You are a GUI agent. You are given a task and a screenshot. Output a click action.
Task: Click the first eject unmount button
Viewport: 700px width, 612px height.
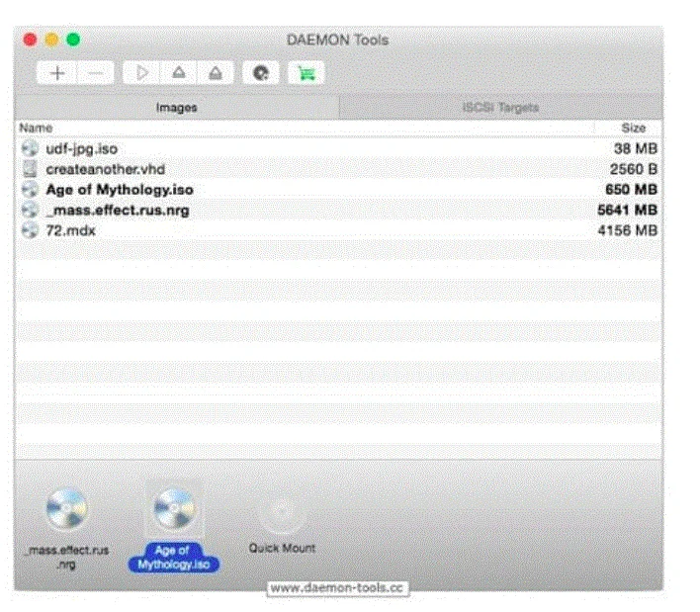179,73
